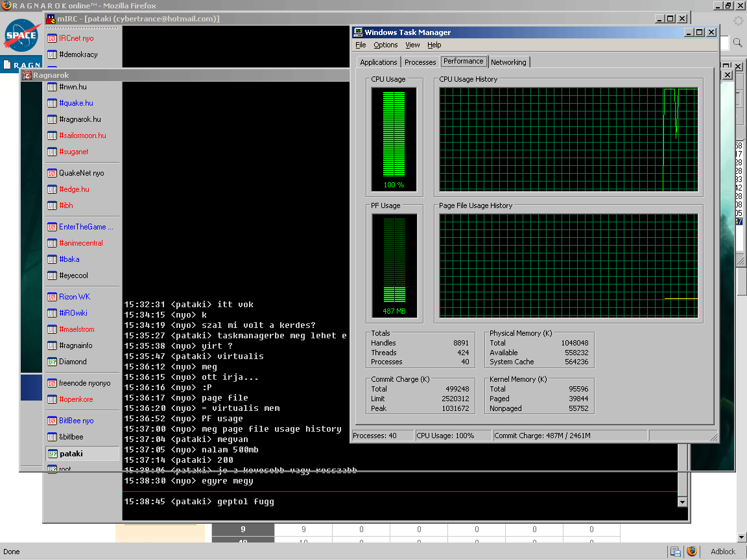Open the BitlBee nyo status icon
Viewport: 747px width, 560px height.
click(x=52, y=421)
